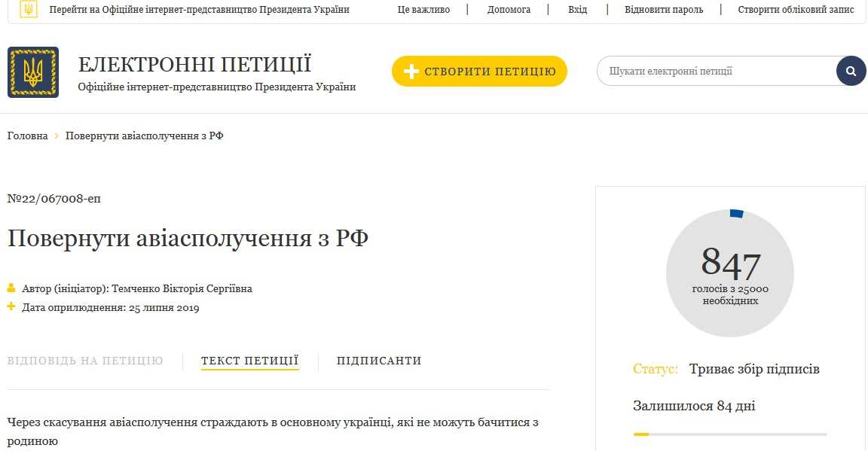Click the Вхід login link

pos(578,10)
